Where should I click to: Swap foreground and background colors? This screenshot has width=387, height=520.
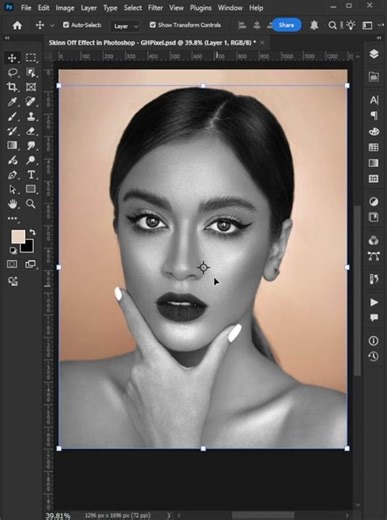tap(32, 232)
